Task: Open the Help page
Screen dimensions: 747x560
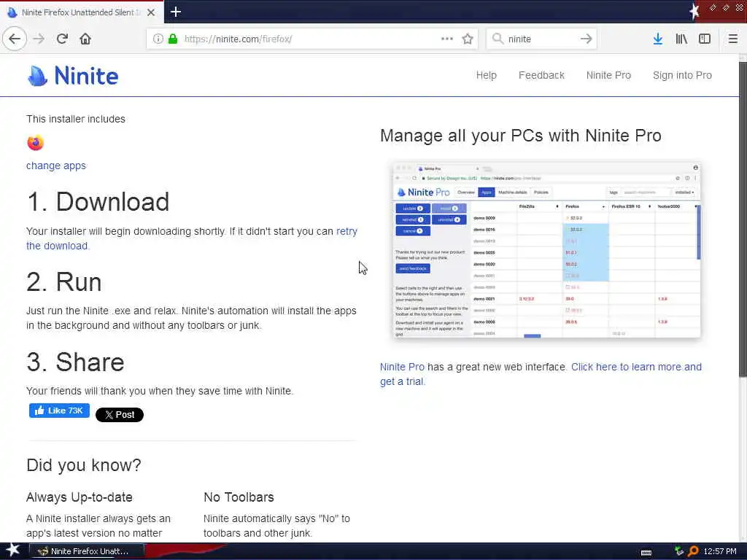Action: click(486, 75)
